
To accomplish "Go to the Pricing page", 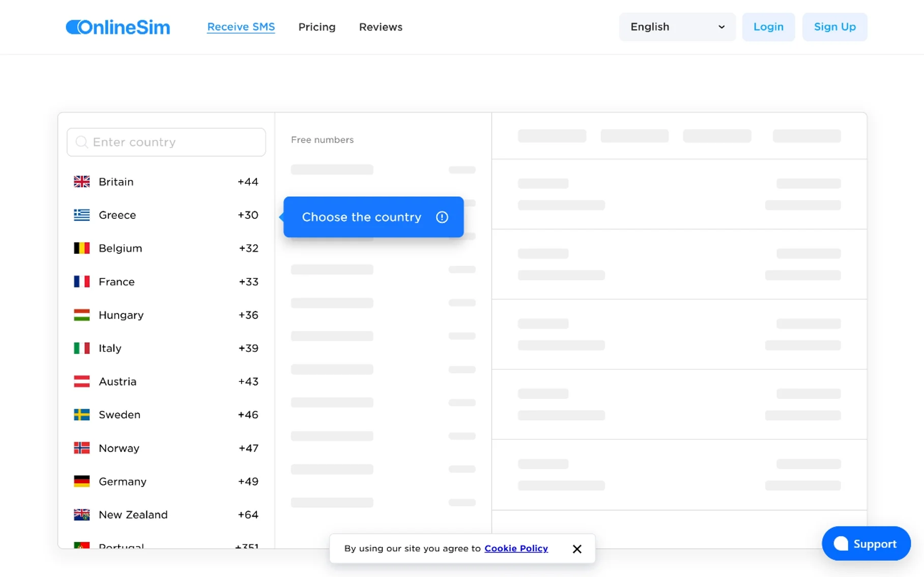I will [316, 27].
